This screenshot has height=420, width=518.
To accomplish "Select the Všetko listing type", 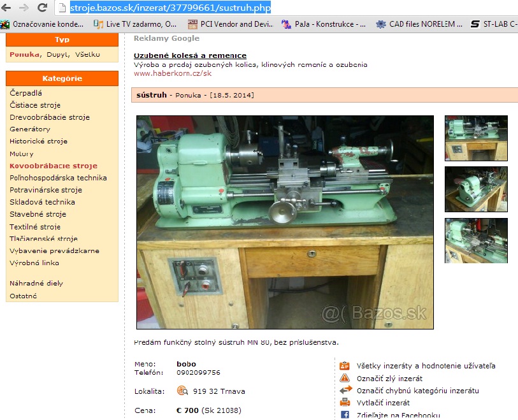I will point(87,55).
